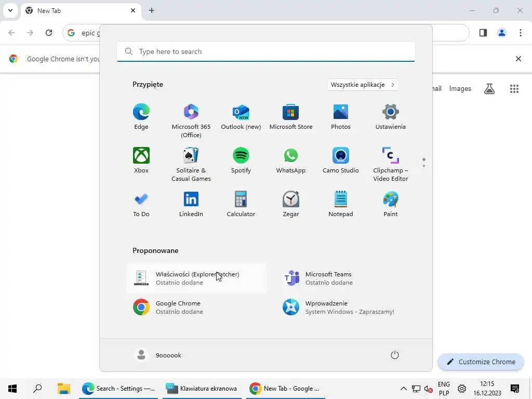Open Google Chrome recommended item
This screenshot has width=532, height=399.
click(197, 308)
